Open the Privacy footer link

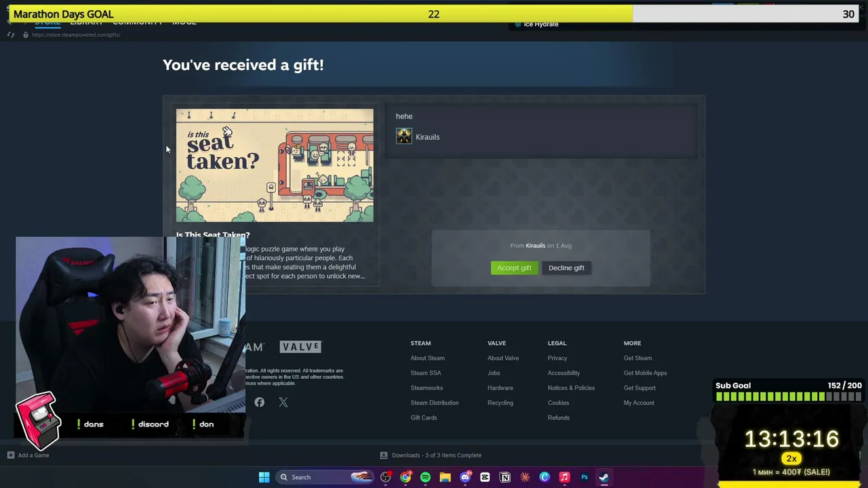(557, 358)
